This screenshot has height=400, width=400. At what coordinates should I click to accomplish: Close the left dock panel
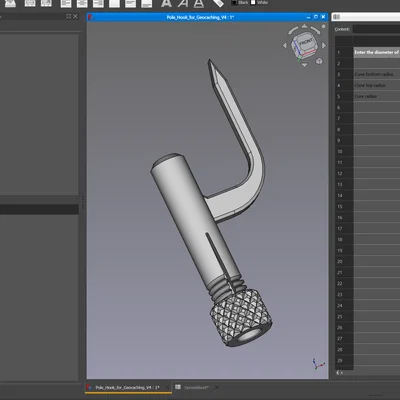(x=75, y=16)
